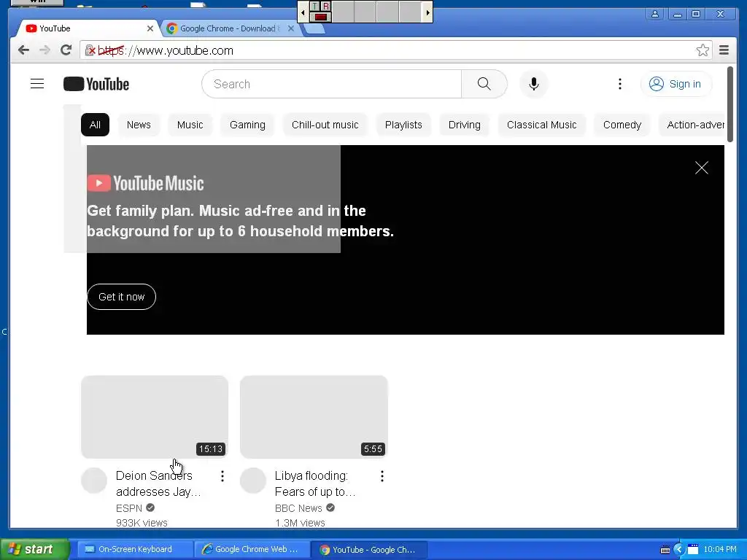Open the Deion Sanders video thumbnail
The image size is (747, 560).
155,416
